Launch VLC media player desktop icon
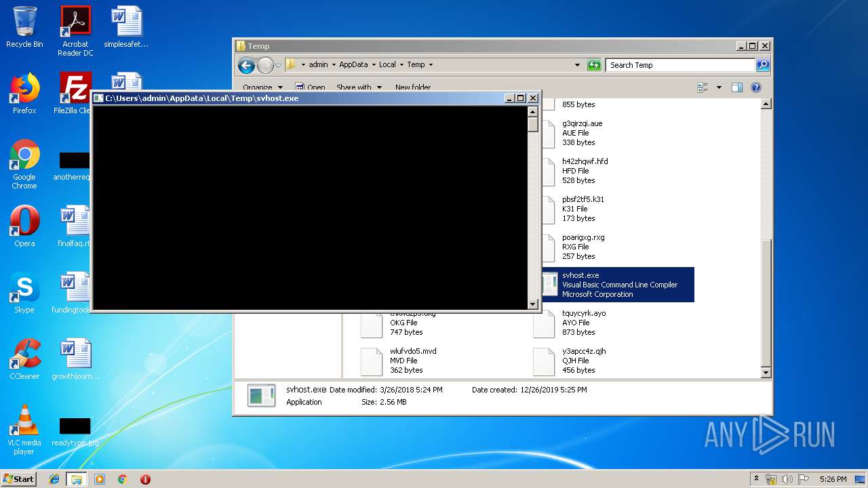 point(24,430)
